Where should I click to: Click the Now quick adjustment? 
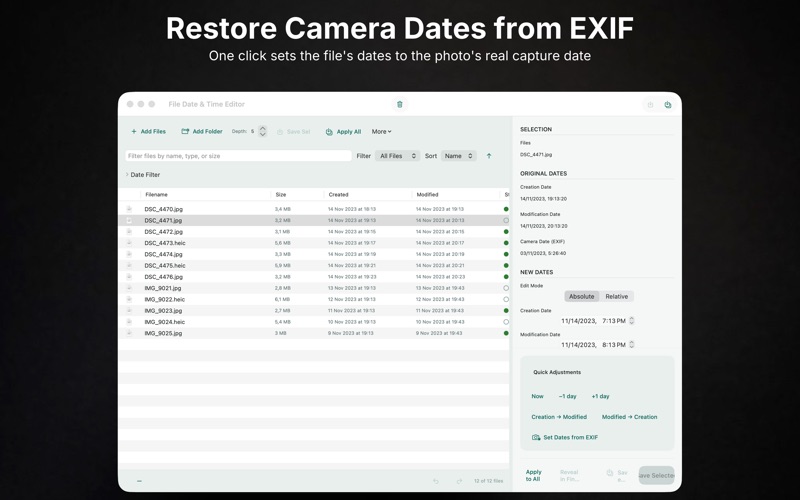click(537, 396)
